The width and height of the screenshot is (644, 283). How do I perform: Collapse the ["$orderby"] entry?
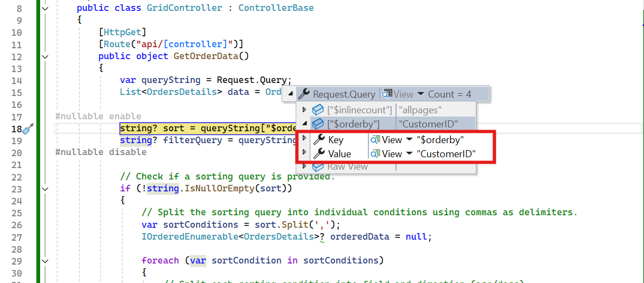point(304,124)
